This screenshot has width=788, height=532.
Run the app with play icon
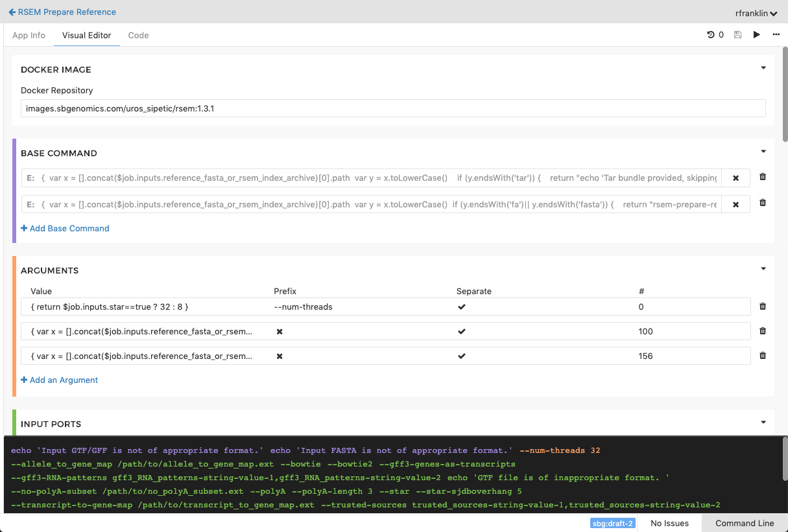tap(757, 35)
